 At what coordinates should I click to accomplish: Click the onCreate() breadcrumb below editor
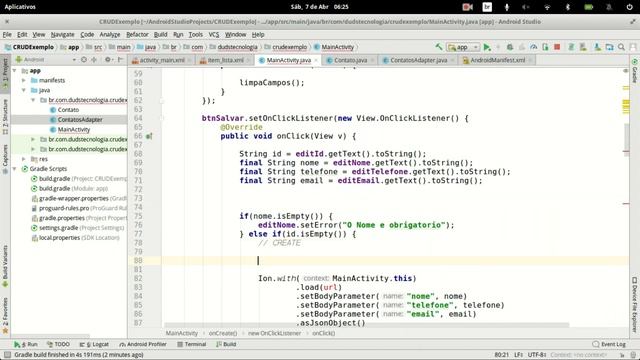pos(223,333)
